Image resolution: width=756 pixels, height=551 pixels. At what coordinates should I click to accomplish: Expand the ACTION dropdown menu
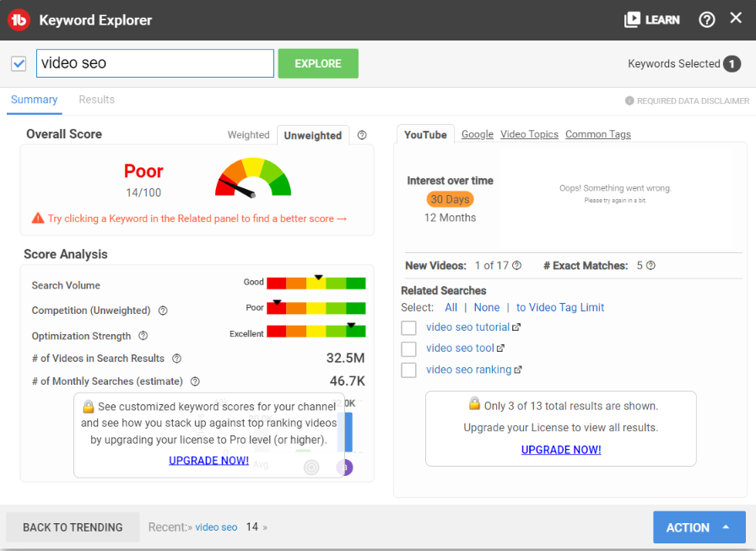click(699, 527)
